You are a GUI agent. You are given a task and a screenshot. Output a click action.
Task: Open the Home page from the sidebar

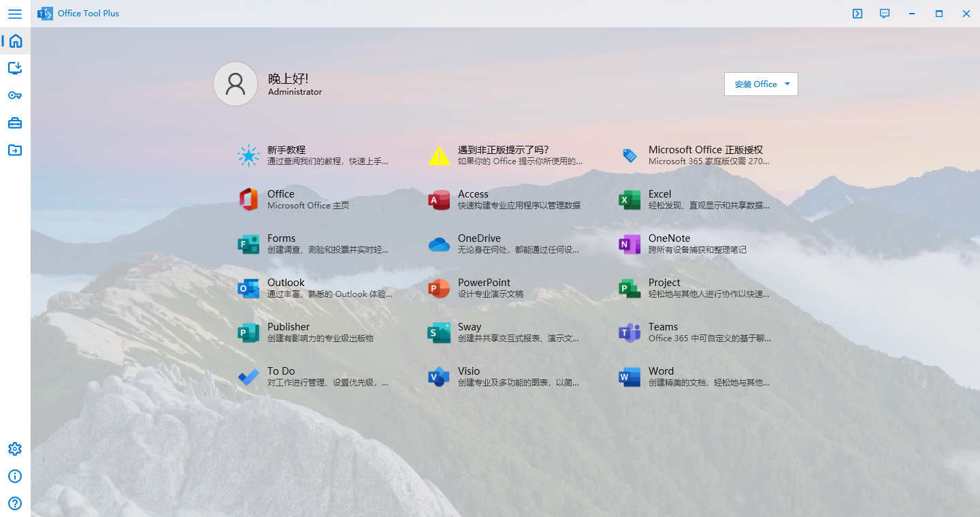[x=15, y=41]
